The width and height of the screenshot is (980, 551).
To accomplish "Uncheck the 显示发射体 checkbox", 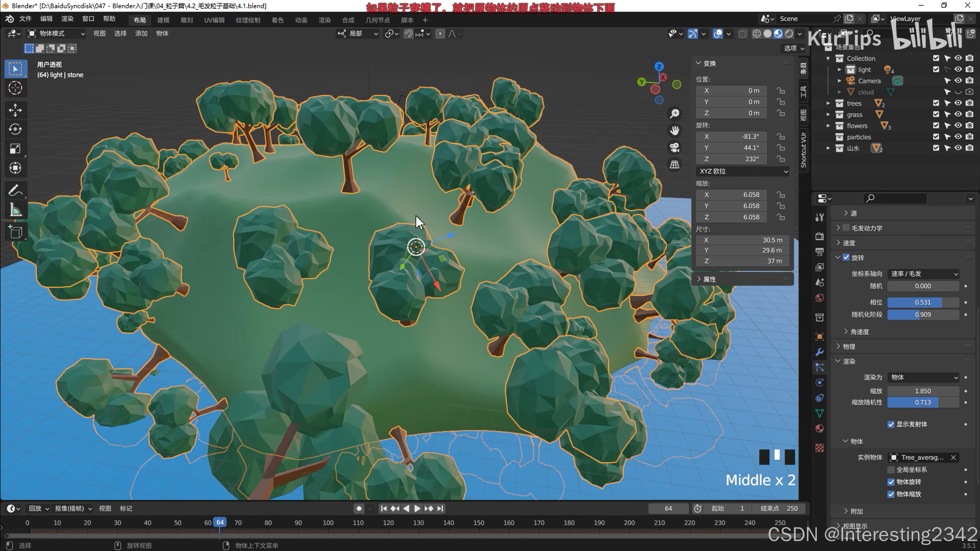I will 891,424.
